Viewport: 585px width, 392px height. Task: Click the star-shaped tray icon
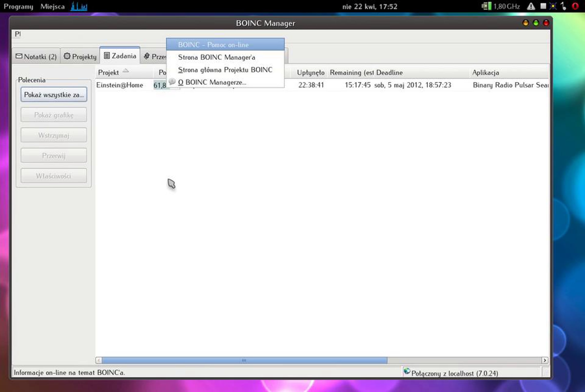point(553,6)
